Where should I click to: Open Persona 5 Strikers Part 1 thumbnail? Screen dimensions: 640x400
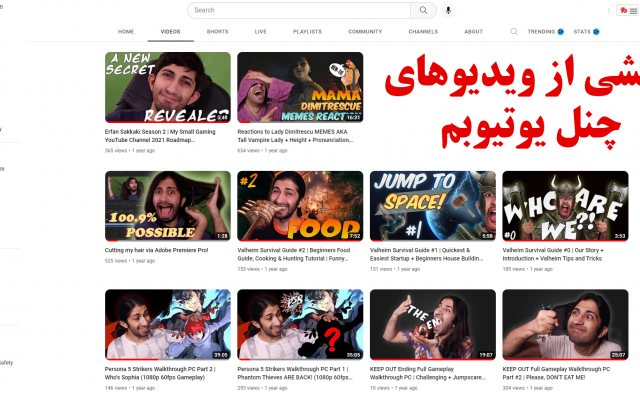(300, 325)
